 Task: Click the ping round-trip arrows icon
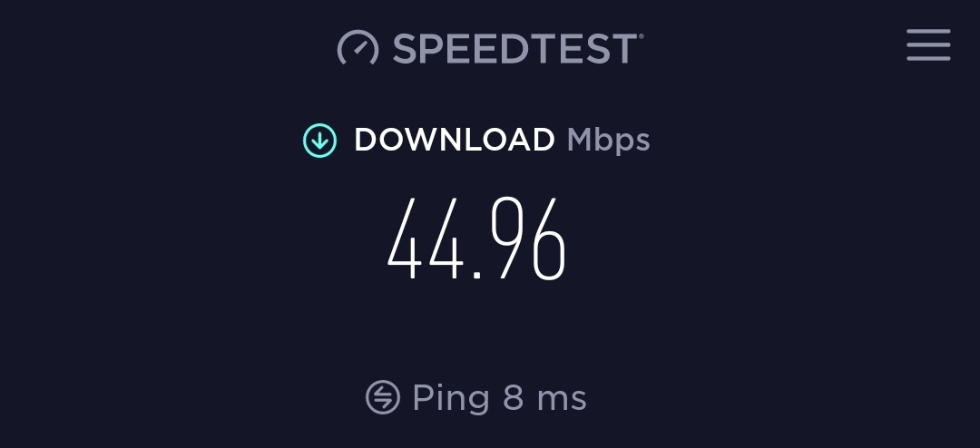[x=383, y=397]
